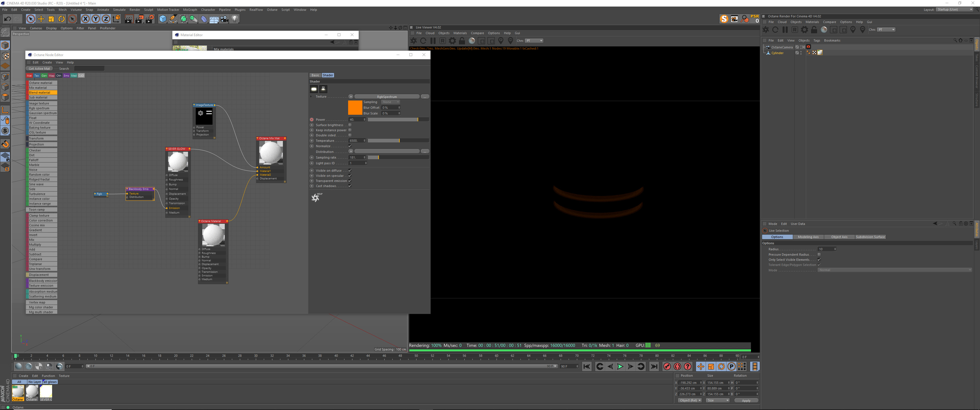
Task: Click the orange RgbSpectrum color swatch
Action: (x=355, y=108)
